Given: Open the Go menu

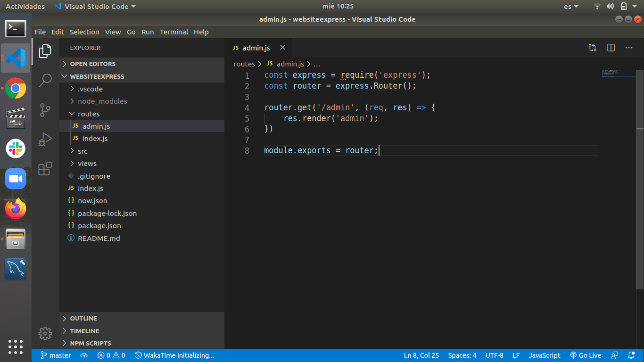Looking at the screenshot, I should click(131, 32).
